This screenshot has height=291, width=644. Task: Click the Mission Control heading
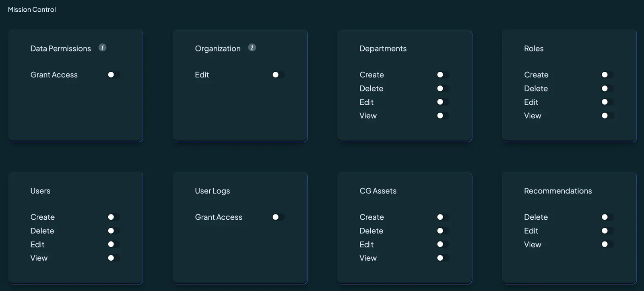(x=32, y=10)
